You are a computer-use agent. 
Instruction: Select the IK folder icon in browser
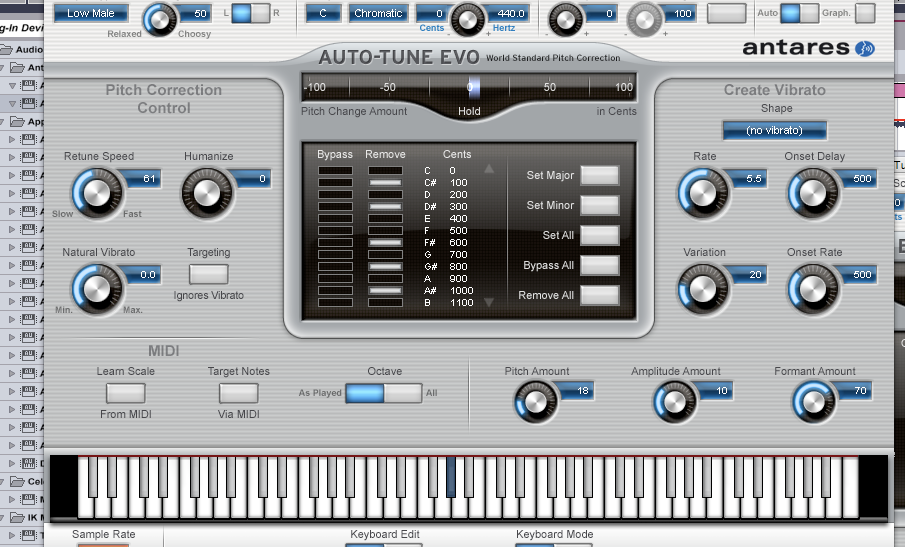18,517
